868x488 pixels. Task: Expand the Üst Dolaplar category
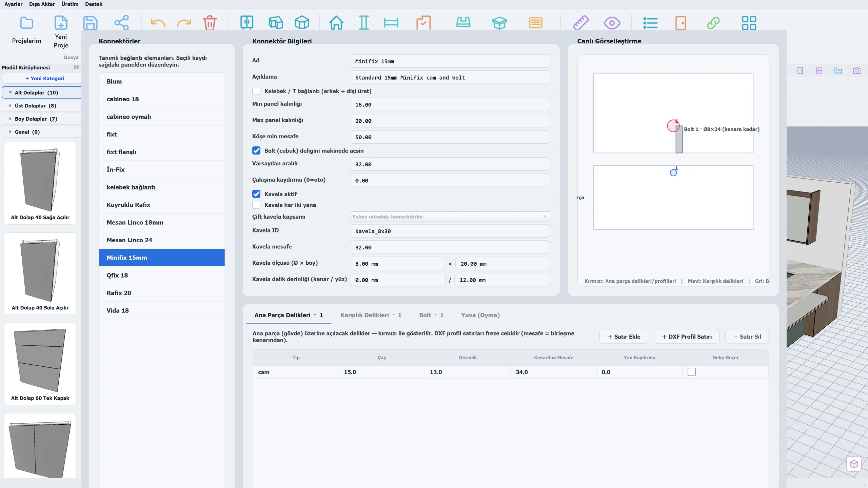(11, 105)
